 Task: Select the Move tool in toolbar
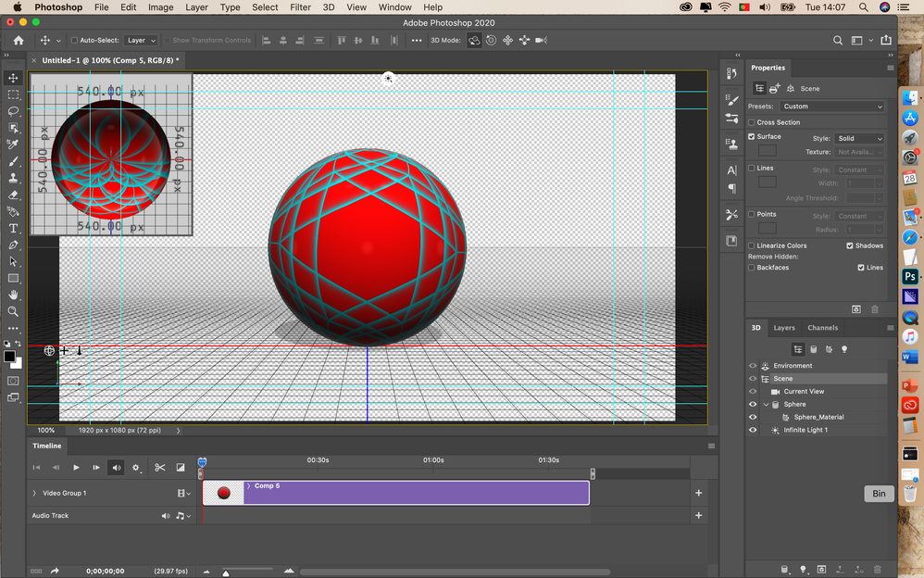click(13, 78)
